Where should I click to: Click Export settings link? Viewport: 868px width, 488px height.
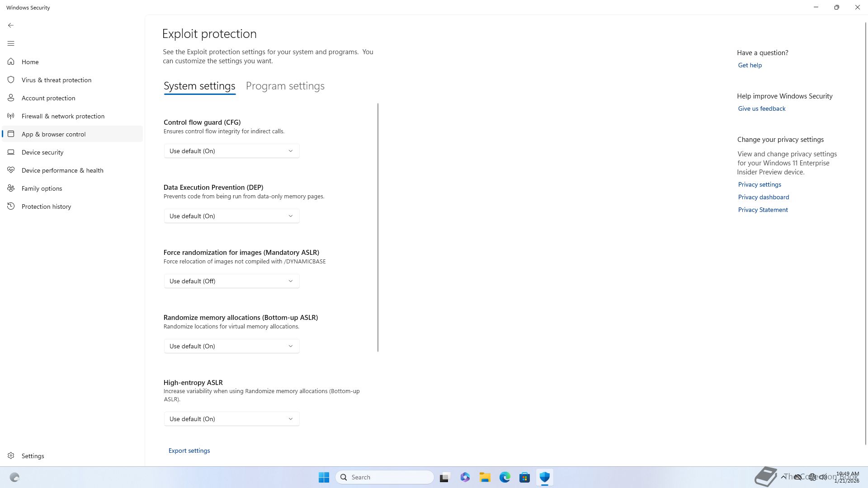point(189,450)
